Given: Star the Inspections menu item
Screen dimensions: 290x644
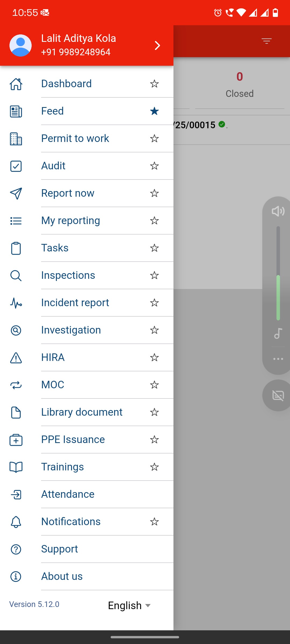Looking at the screenshot, I should [x=154, y=275].
